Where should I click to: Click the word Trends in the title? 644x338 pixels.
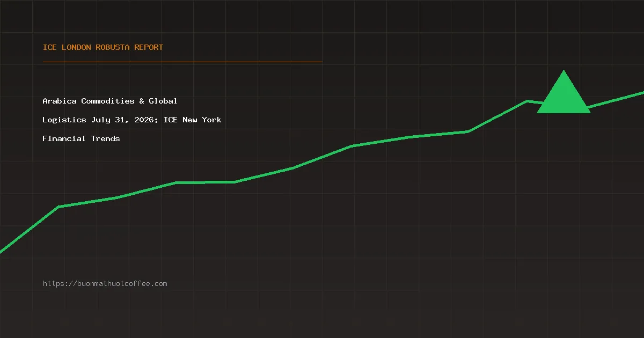tap(106, 138)
